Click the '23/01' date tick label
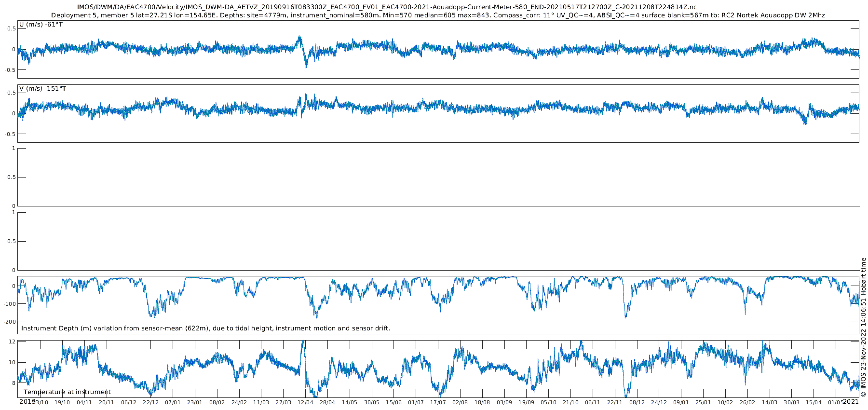868x410 pixels. coord(195,402)
